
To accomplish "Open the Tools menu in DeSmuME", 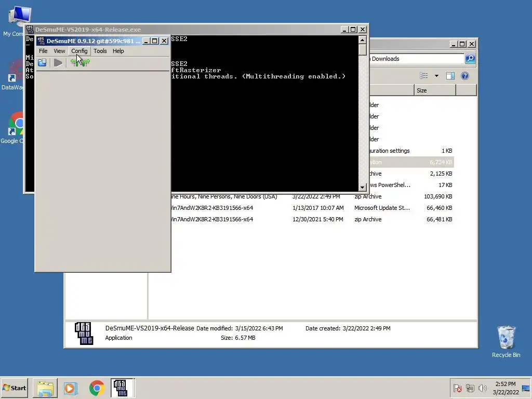I will [x=100, y=51].
